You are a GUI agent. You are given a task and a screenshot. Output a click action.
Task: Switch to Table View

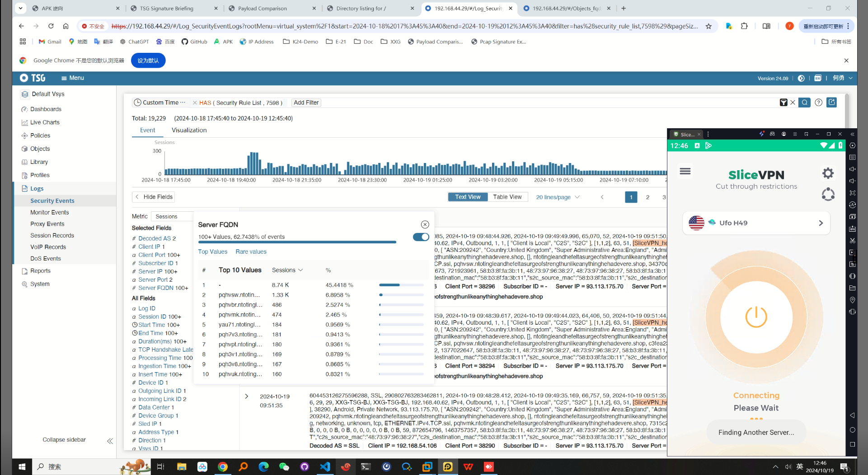507,197
